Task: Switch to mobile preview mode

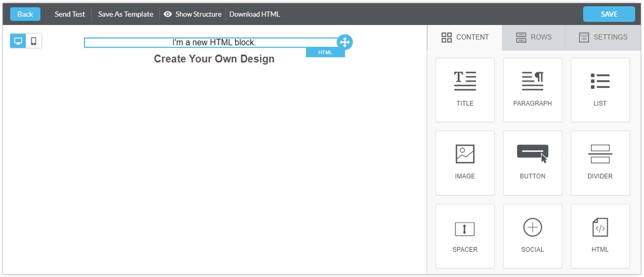Action: tap(34, 41)
